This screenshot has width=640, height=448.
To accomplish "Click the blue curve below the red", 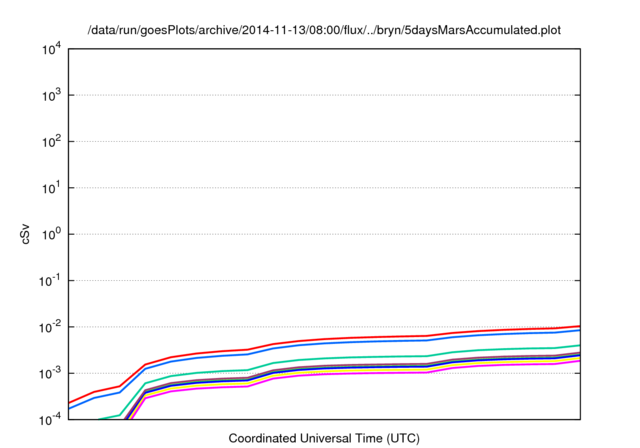I will (x=400, y=341).
